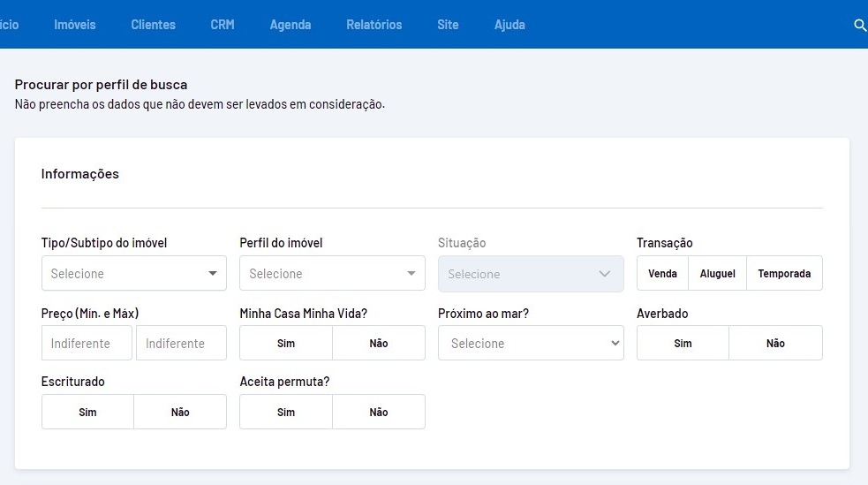Choose Sim for Escriturado
This screenshot has width=868, height=485.
click(87, 413)
